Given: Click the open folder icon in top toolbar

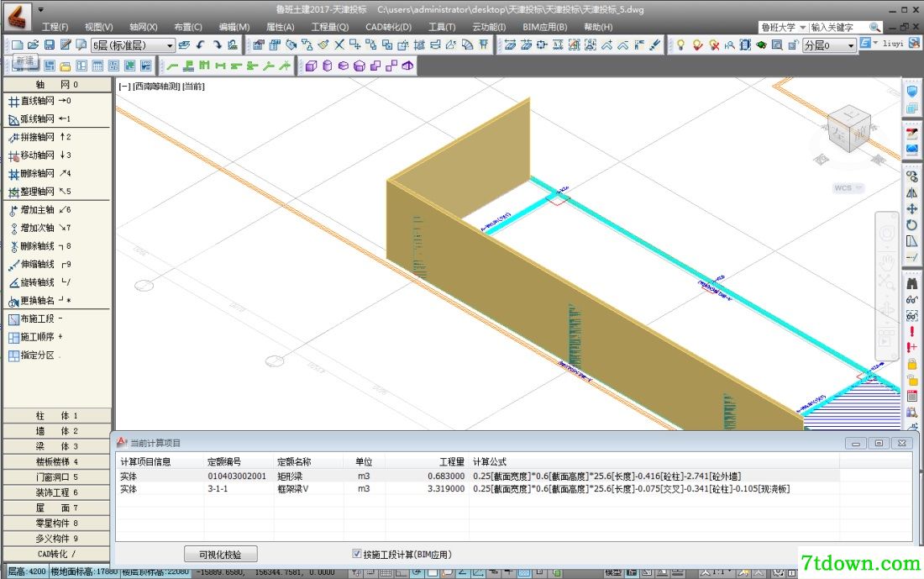Looking at the screenshot, I should click(33, 45).
